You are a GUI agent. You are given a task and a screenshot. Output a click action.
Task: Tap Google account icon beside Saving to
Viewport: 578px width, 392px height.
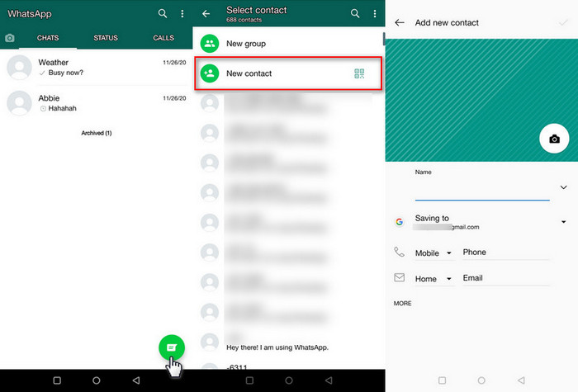click(399, 222)
